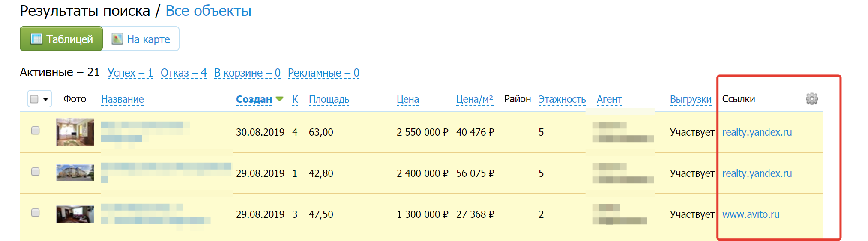
Task: Switch to the Успех – 1 tab
Action: 130,73
